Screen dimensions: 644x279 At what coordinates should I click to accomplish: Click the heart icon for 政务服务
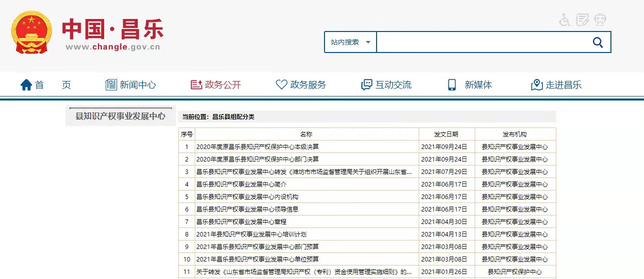click(281, 85)
